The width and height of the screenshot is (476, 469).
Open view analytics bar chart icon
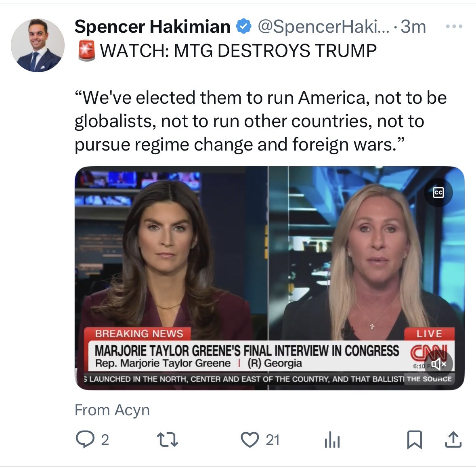332,440
